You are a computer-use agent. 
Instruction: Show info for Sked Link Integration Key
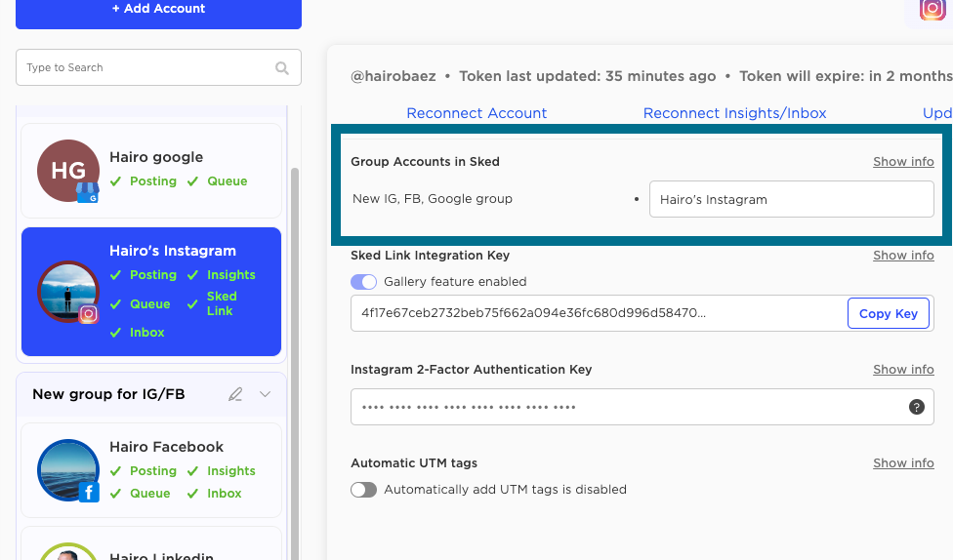pyautogui.click(x=903, y=255)
